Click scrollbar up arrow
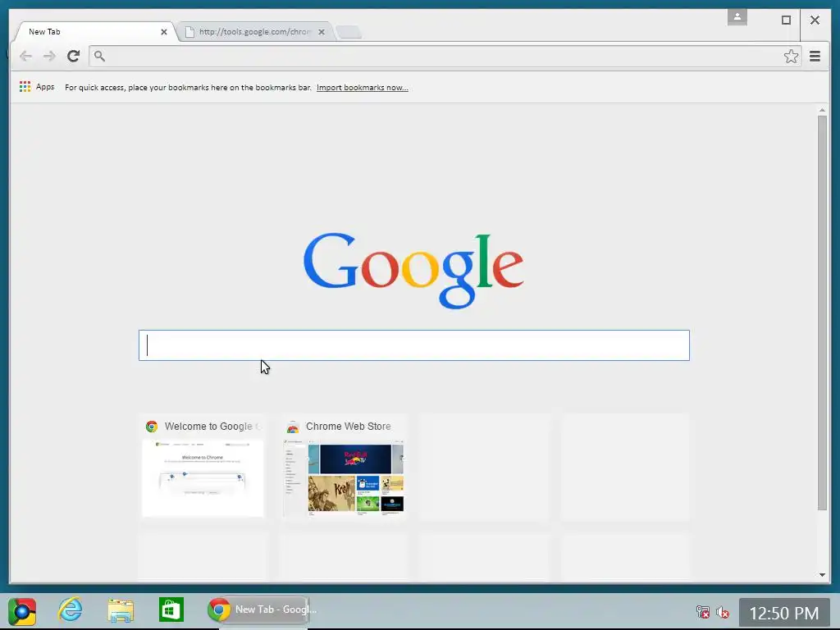The height and width of the screenshot is (630, 840). pyautogui.click(x=822, y=110)
